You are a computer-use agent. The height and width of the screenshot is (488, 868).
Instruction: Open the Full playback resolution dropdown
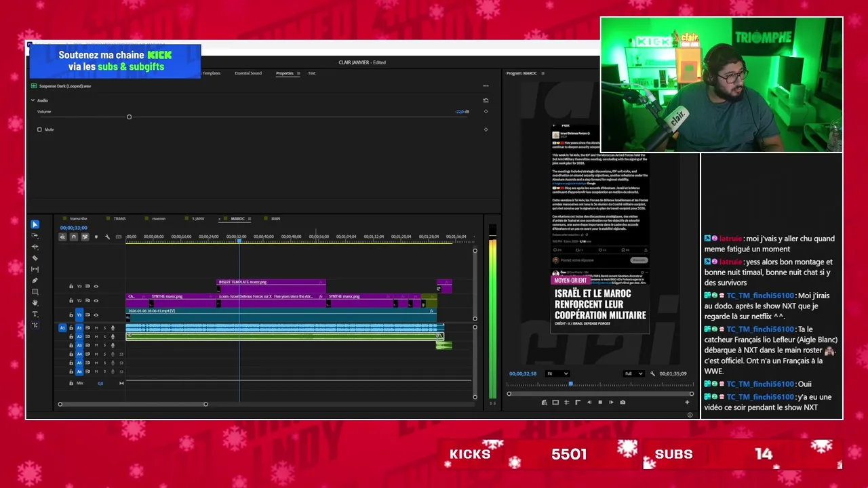(633, 373)
